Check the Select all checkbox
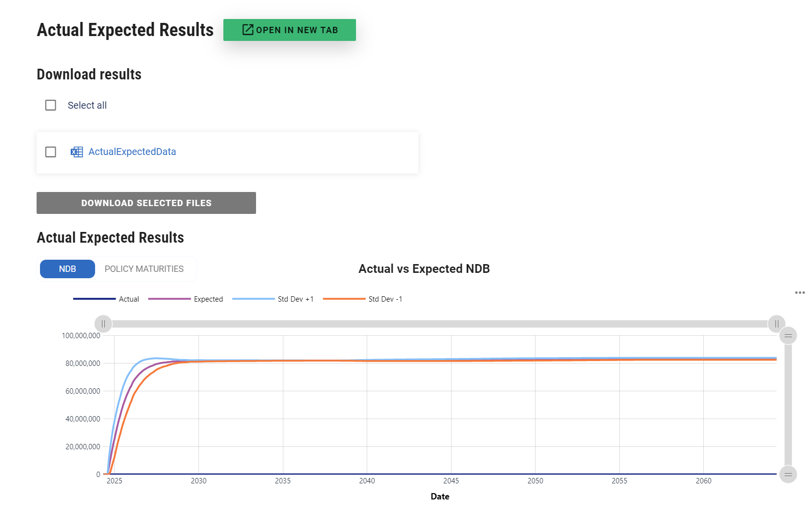Viewport: 812px width, 516px height. tap(51, 105)
